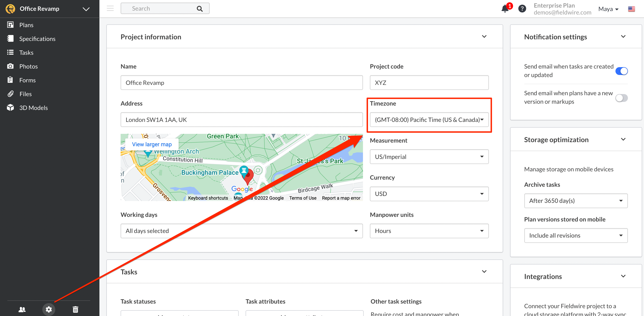Collapse the Project information section
This screenshot has width=644, height=316.
pyautogui.click(x=484, y=37)
